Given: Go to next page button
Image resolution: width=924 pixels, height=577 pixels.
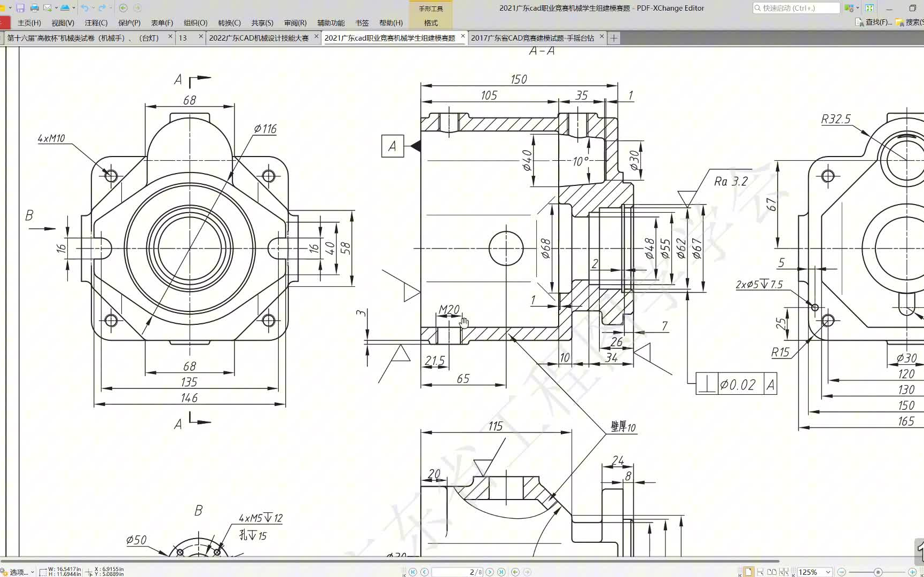Looking at the screenshot, I should click(490, 572).
